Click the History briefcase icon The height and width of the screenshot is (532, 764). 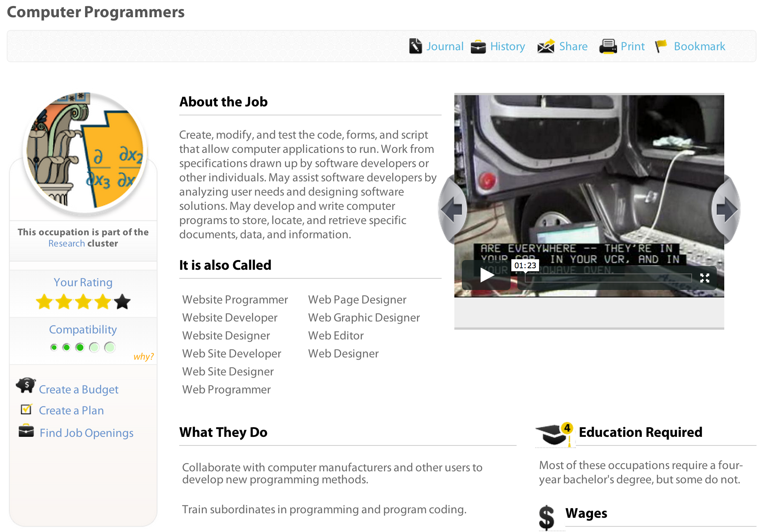click(478, 46)
